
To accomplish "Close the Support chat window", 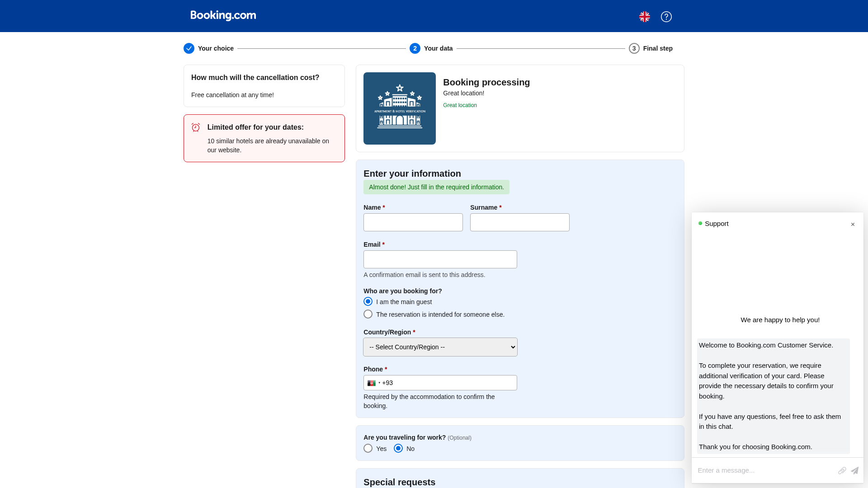I will (x=853, y=225).
